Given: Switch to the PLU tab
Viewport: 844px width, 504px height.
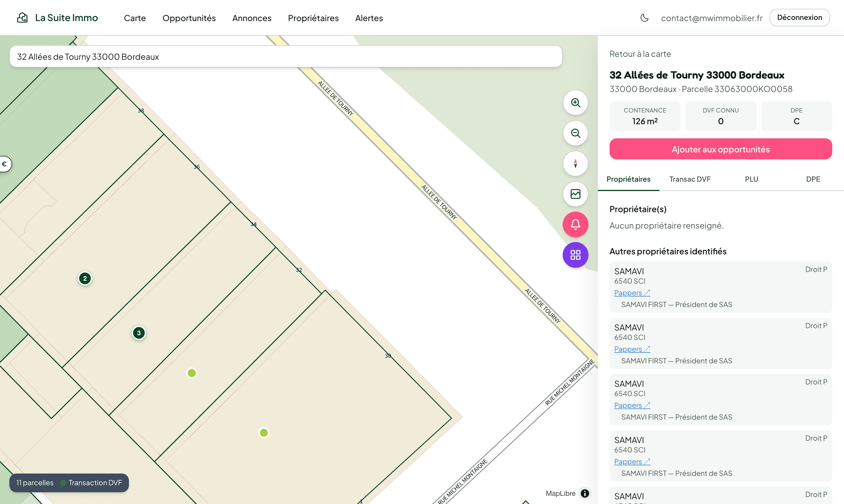Looking at the screenshot, I should pyautogui.click(x=752, y=179).
